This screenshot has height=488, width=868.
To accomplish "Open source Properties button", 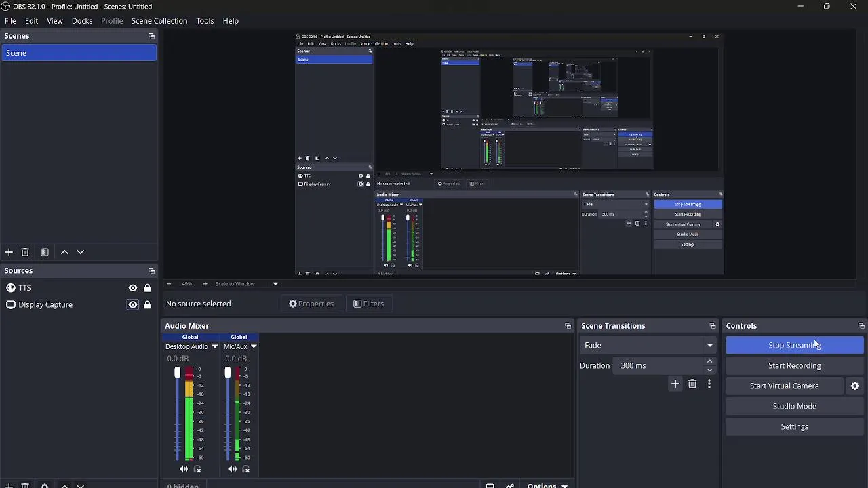I will [311, 304].
